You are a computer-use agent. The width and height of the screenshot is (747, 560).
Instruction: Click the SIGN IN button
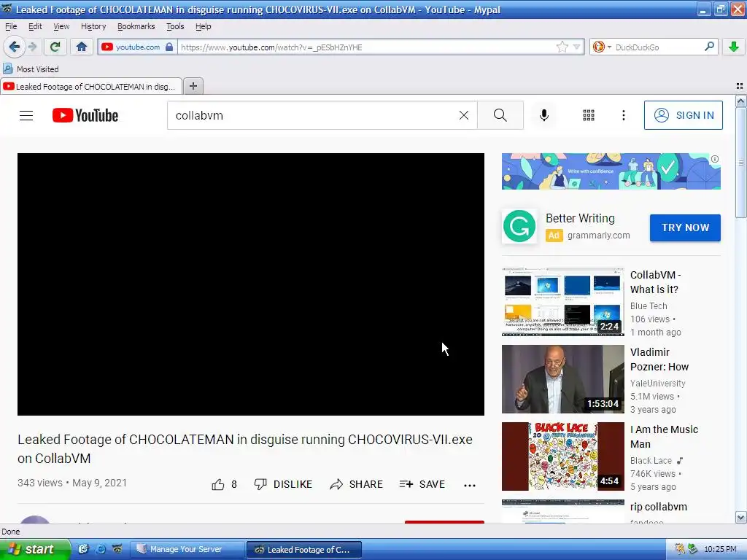pyautogui.click(x=683, y=115)
